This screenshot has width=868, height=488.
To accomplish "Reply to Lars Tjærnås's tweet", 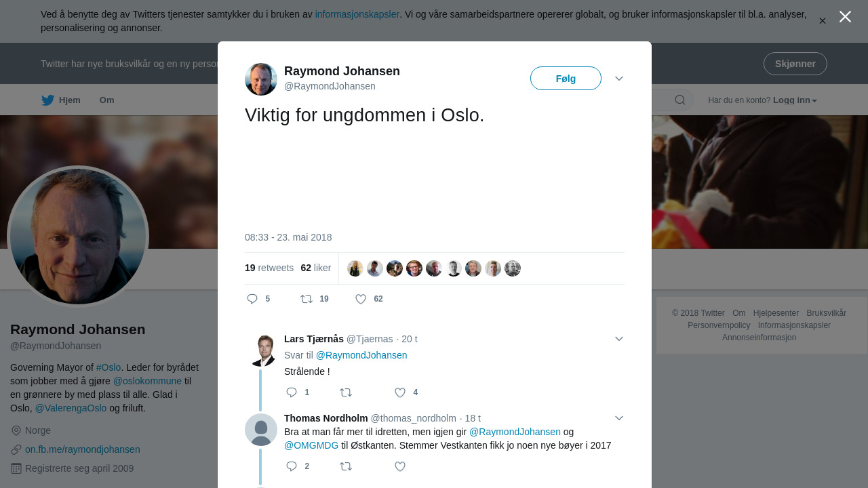I will 292,392.
